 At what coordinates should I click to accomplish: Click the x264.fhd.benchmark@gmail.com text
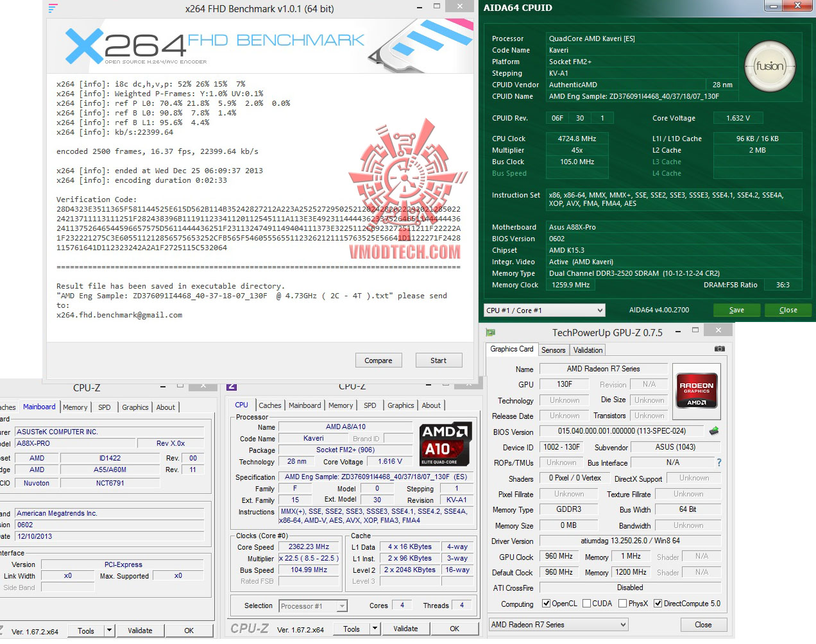pyautogui.click(x=119, y=315)
